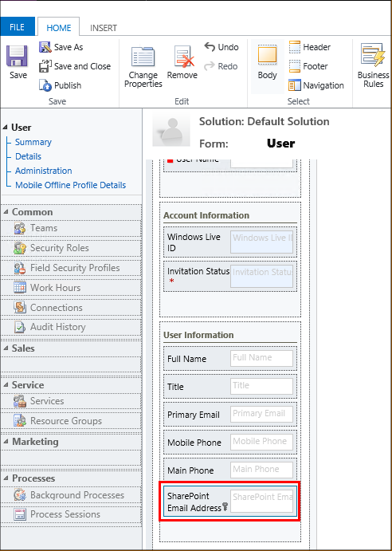Switch to the INSERT ribbon tab
392x551 pixels.
(x=104, y=28)
